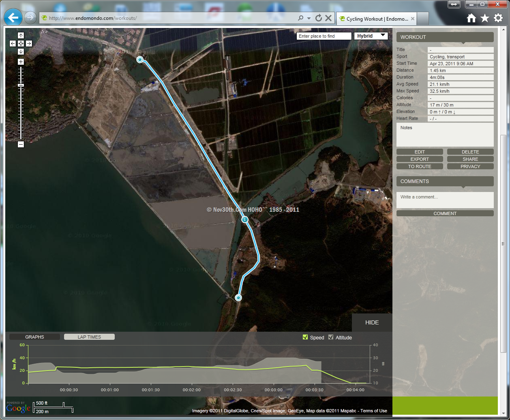Click the PRIVACY button
Image resolution: width=510 pixels, height=420 pixels.
(470, 166)
